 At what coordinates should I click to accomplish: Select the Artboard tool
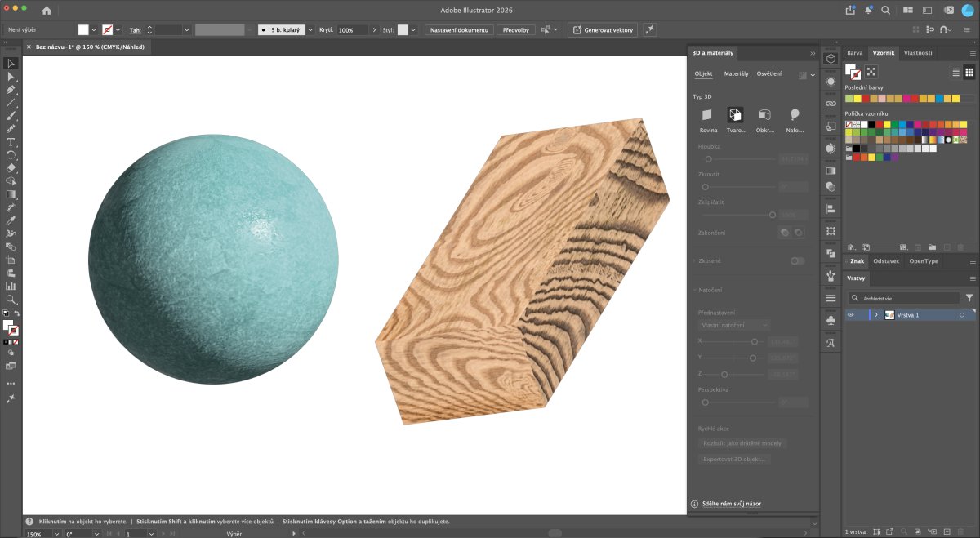(11, 260)
